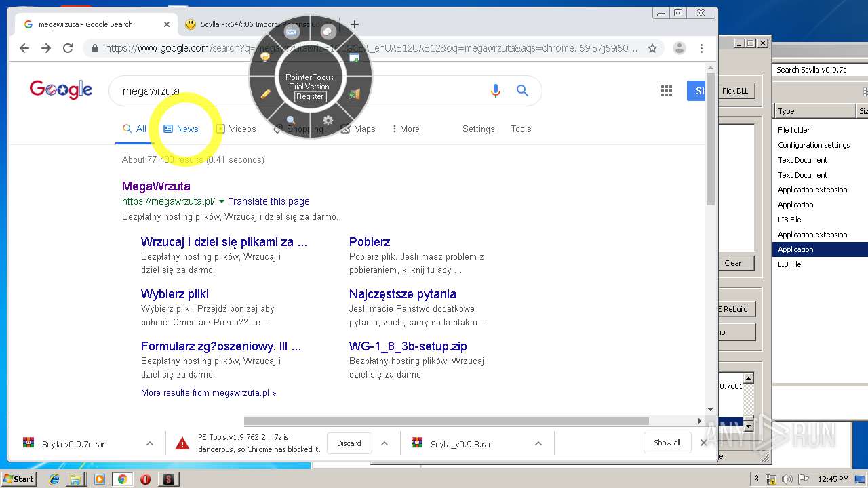Open Najczęstsze pytania sitelink
The image size is (868, 488).
click(x=403, y=294)
